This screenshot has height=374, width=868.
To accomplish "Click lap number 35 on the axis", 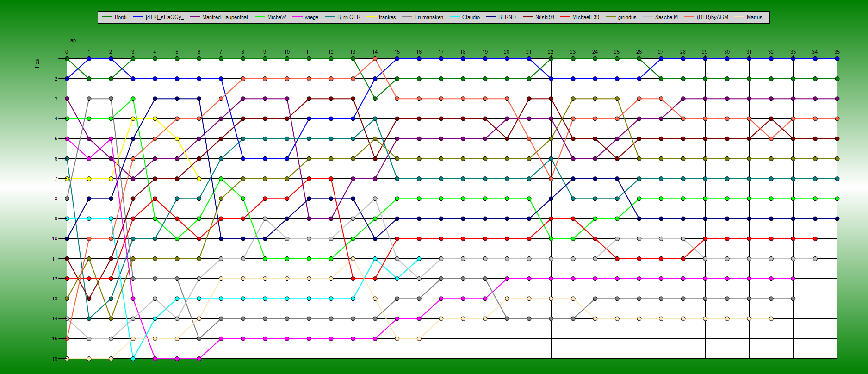I will click(837, 52).
